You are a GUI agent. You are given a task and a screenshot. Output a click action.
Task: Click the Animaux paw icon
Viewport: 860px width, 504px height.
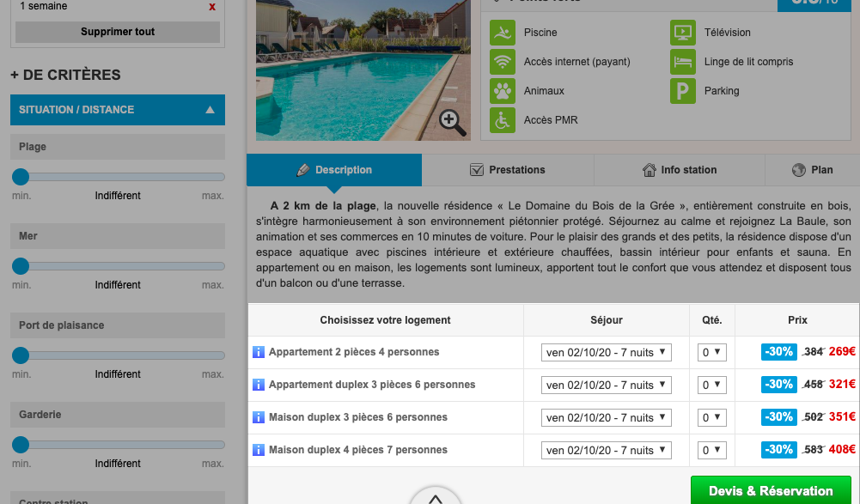[x=503, y=91]
